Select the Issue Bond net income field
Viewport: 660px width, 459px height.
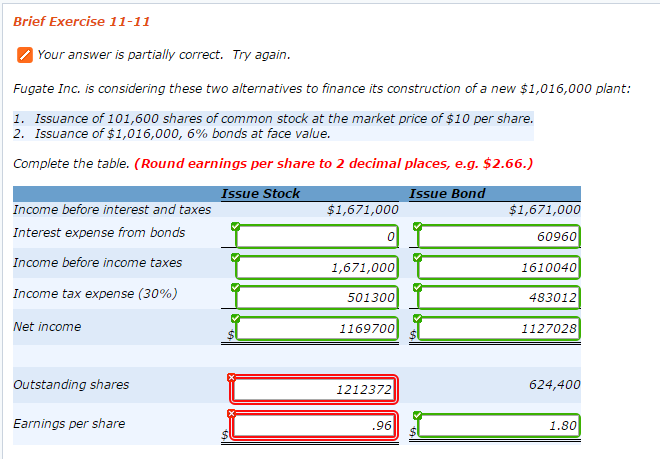[499, 328]
